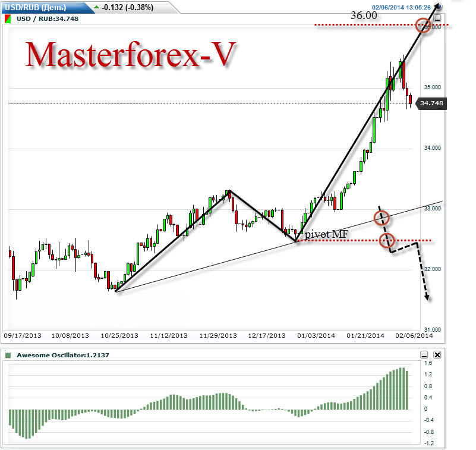Image resolution: width=476 pixels, height=450 pixels.
Task: Click the 'Awesome Oscillator:1.2137' legend label
Action: [x=63, y=355]
